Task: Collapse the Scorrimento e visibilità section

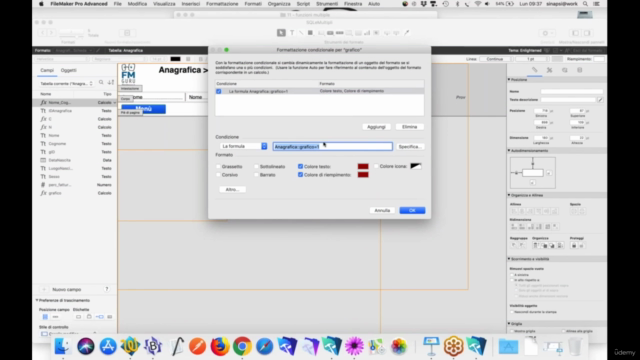Action: (x=509, y=259)
